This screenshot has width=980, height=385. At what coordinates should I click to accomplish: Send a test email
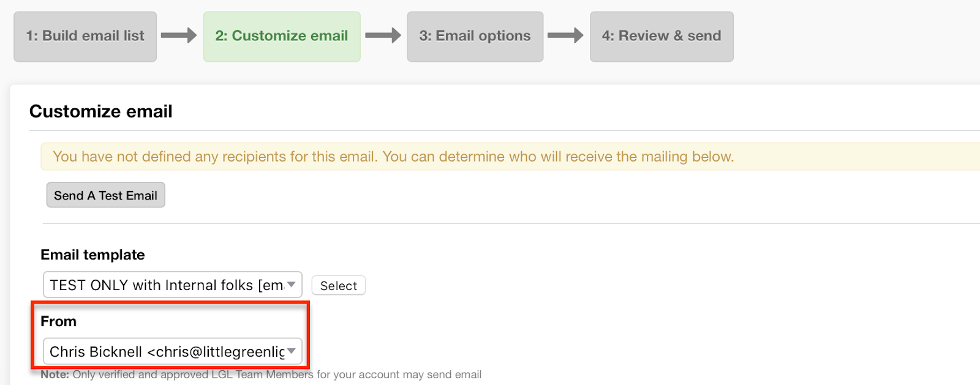coord(106,195)
